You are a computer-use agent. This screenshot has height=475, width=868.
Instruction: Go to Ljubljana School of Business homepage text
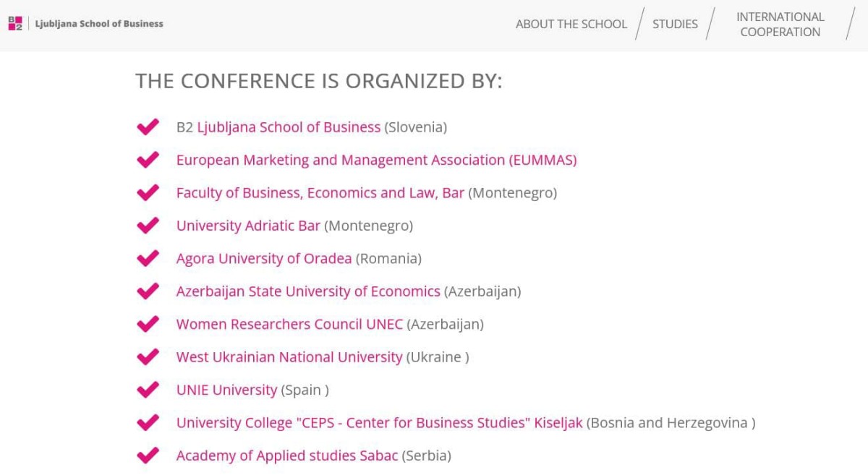click(99, 24)
